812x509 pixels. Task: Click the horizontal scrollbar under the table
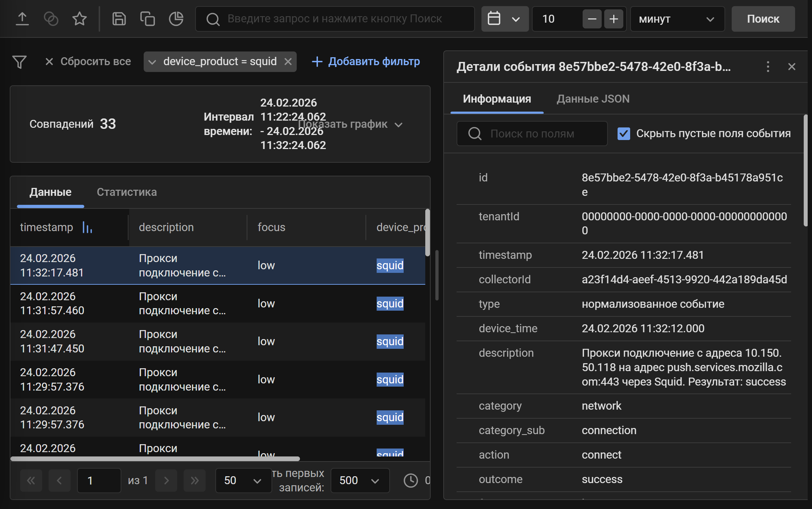tap(155, 459)
